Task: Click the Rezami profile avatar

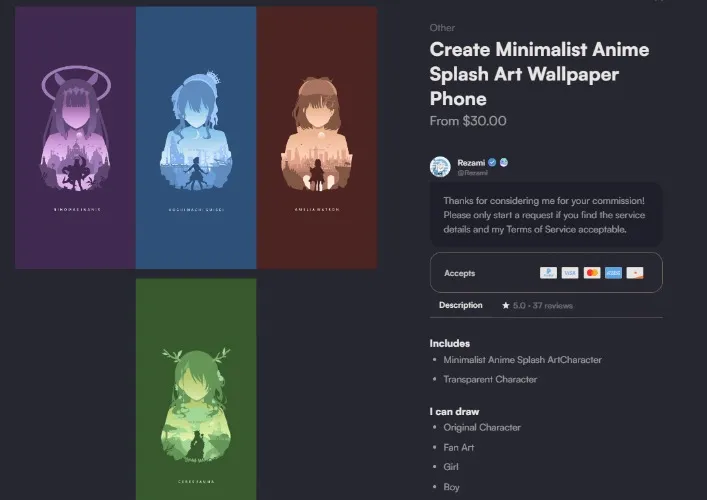Action: pyautogui.click(x=440, y=166)
